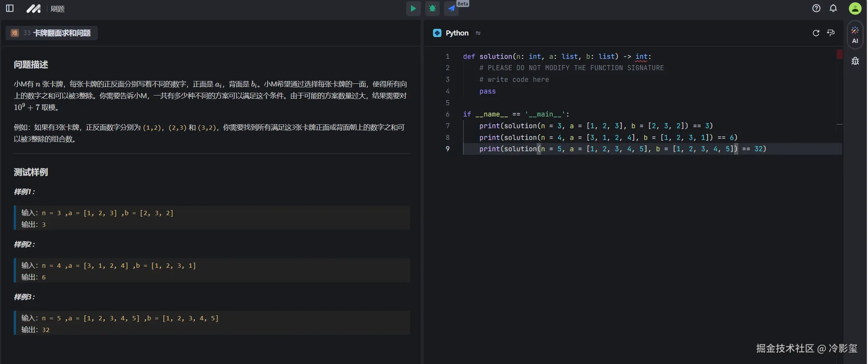The width and height of the screenshot is (868, 364).
Task: Click line number 1 in the gutter
Action: coord(447,57)
